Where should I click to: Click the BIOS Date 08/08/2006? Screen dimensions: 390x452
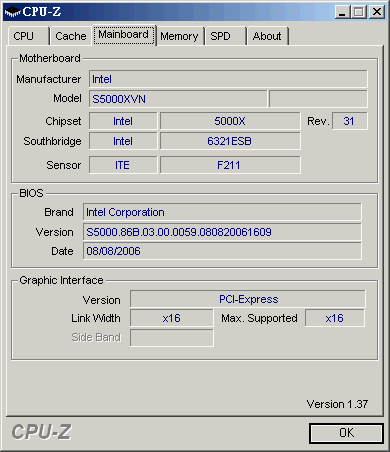click(x=222, y=251)
